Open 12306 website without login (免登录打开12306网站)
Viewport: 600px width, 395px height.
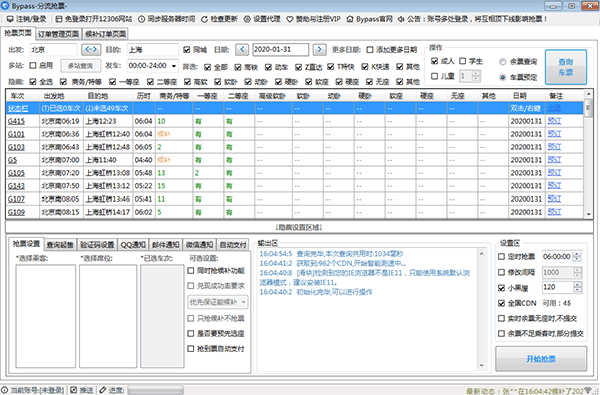point(93,19)
